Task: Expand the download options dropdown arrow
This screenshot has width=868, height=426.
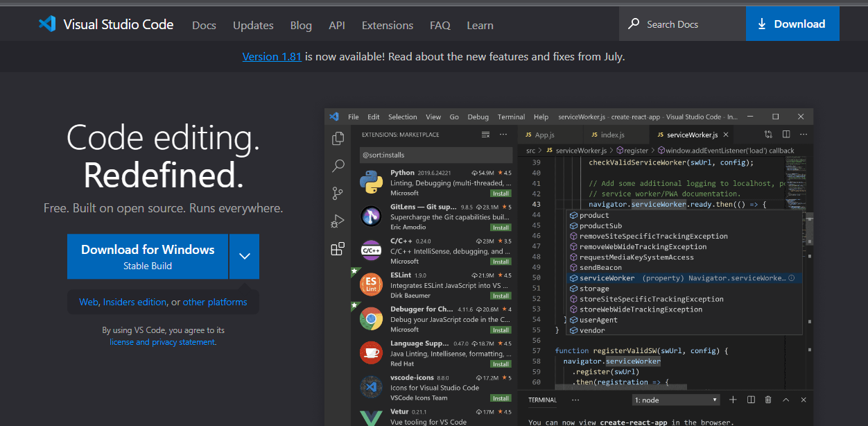Action: (x=244, y=256)
